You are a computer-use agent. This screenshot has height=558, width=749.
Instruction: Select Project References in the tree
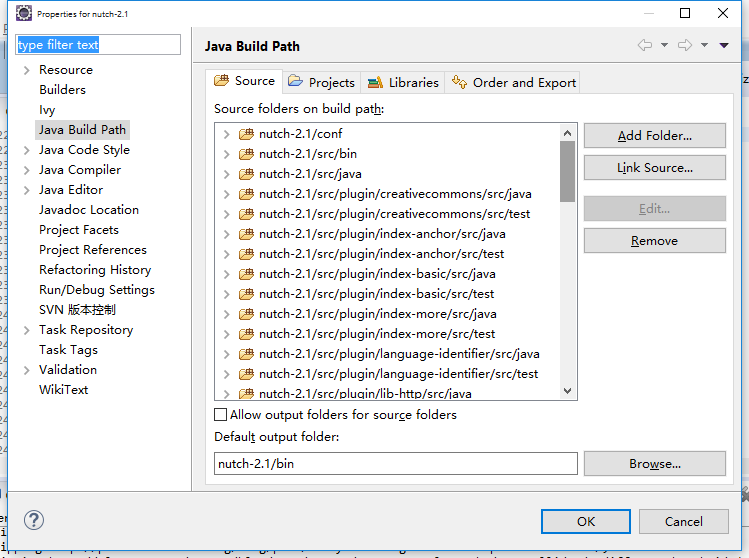93,250
